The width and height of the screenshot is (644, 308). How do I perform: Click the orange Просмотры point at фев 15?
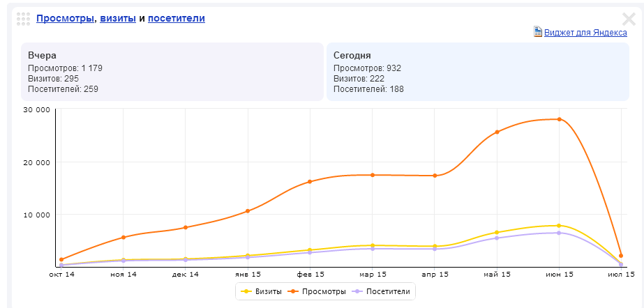click(x=310, y=182)
